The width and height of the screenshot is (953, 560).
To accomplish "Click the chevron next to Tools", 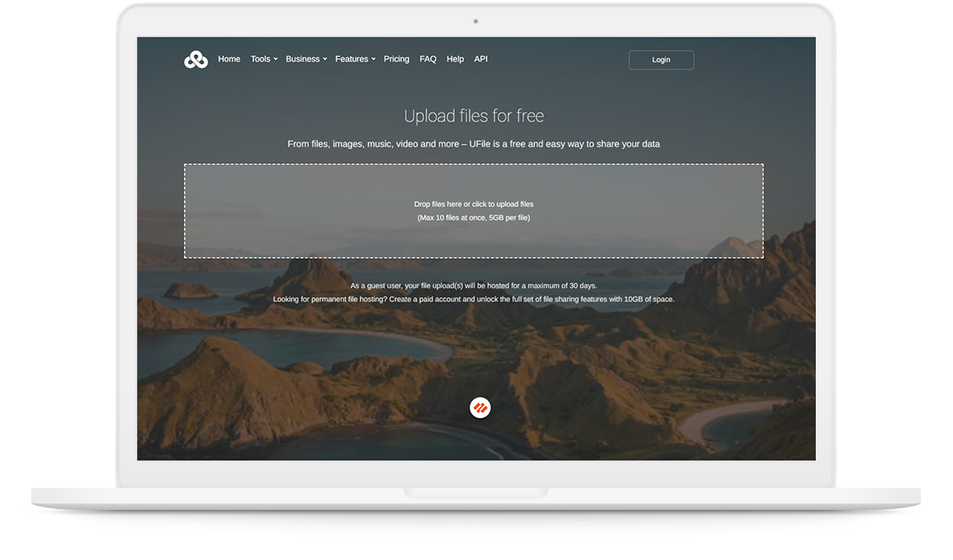I will pyautogui.click(x=275, y=59).
